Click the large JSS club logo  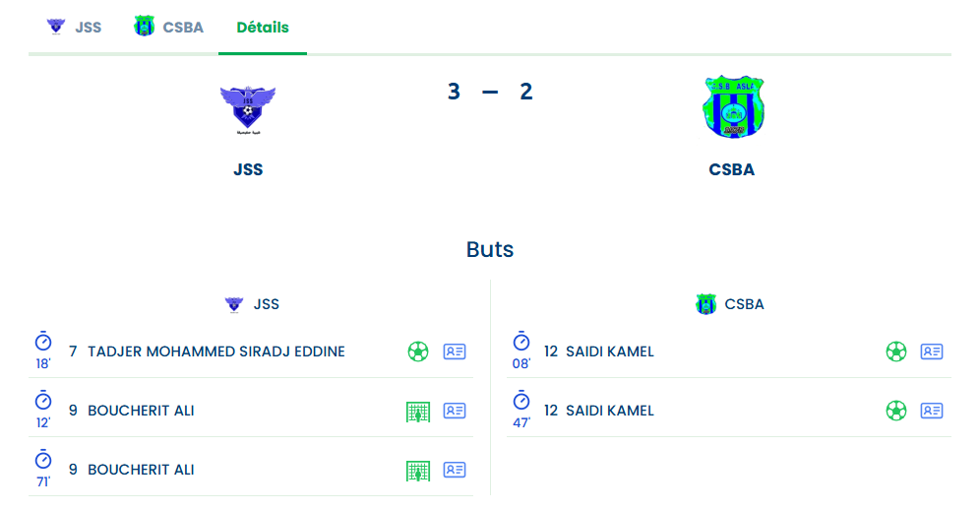tap(248, 109)
